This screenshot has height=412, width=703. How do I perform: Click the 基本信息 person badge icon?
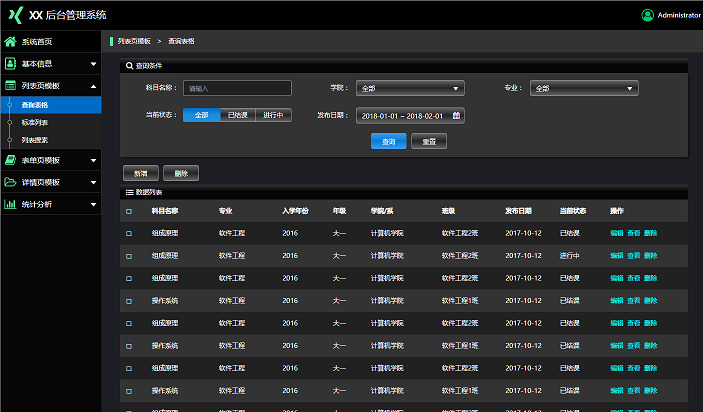(x=10, y=64)
